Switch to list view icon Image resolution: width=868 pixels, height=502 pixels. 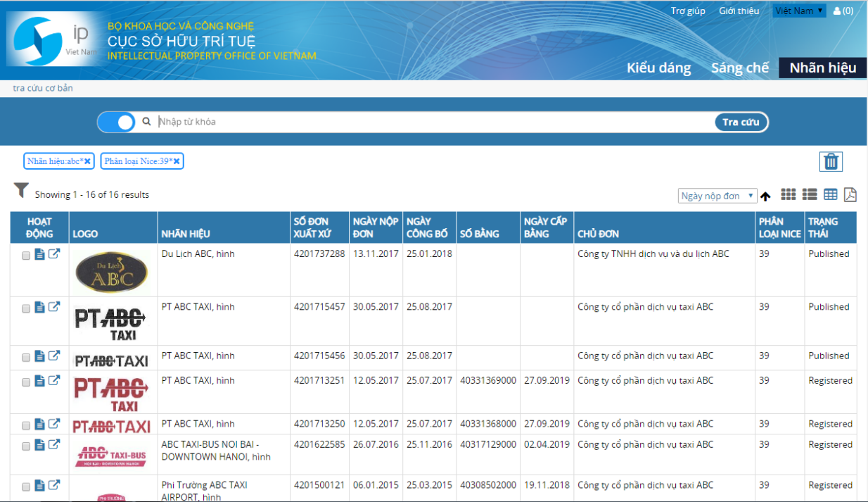click(810, 194)
